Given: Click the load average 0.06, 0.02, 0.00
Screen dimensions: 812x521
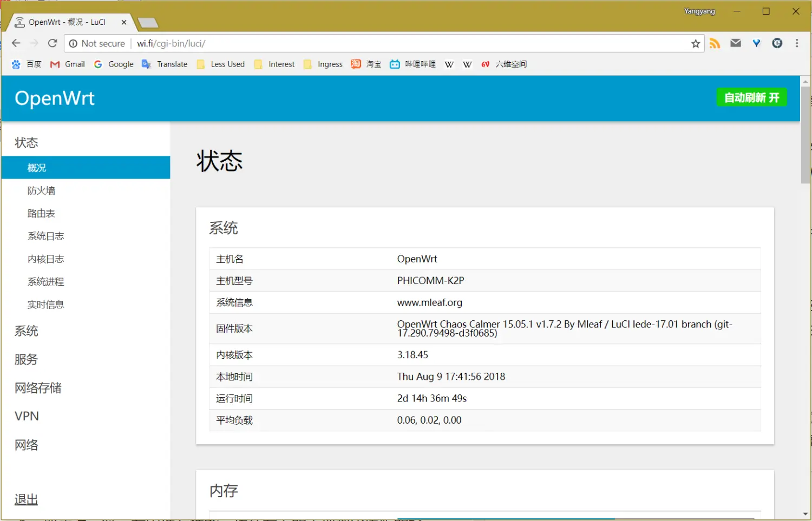Looking at the screenshot, I should coord(429,420).
